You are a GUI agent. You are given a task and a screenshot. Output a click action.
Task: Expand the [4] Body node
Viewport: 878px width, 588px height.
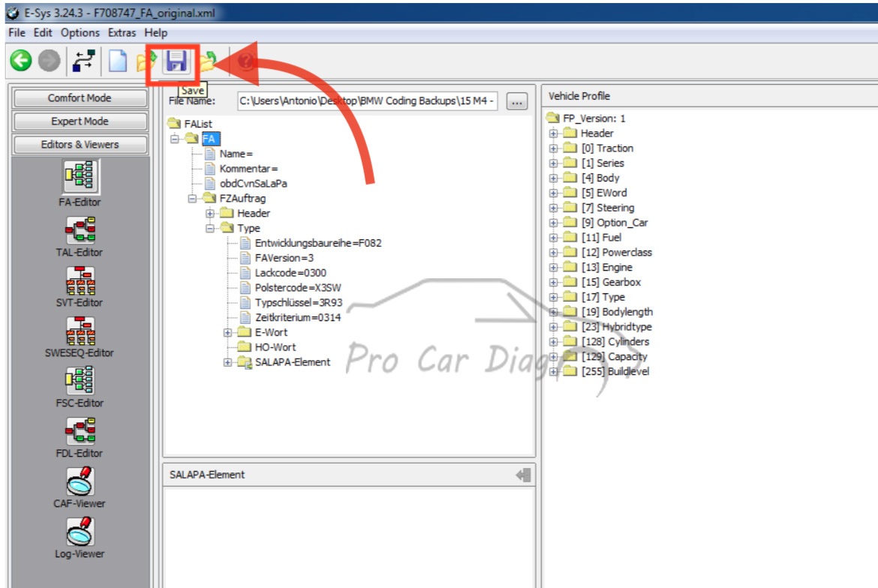[553, 178]
